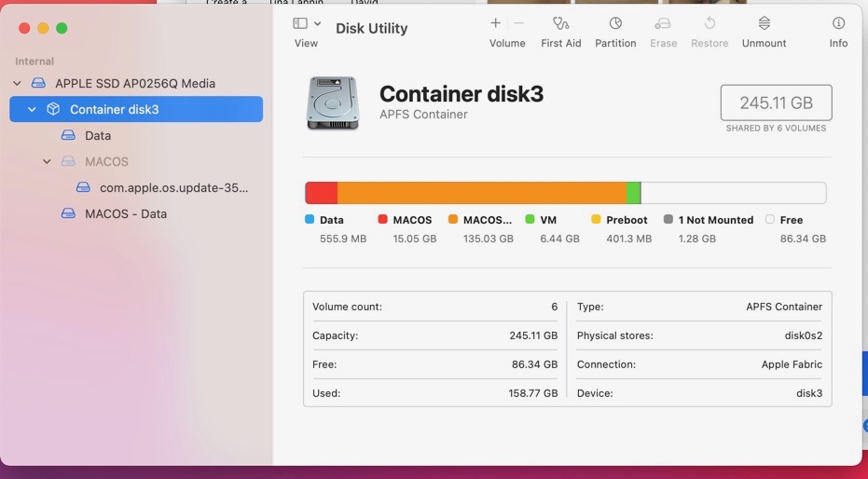Image resolution: width=868 pixels, height=479 pixels.
Task: Click the Disk Utility window title
Action: (371, 28)
